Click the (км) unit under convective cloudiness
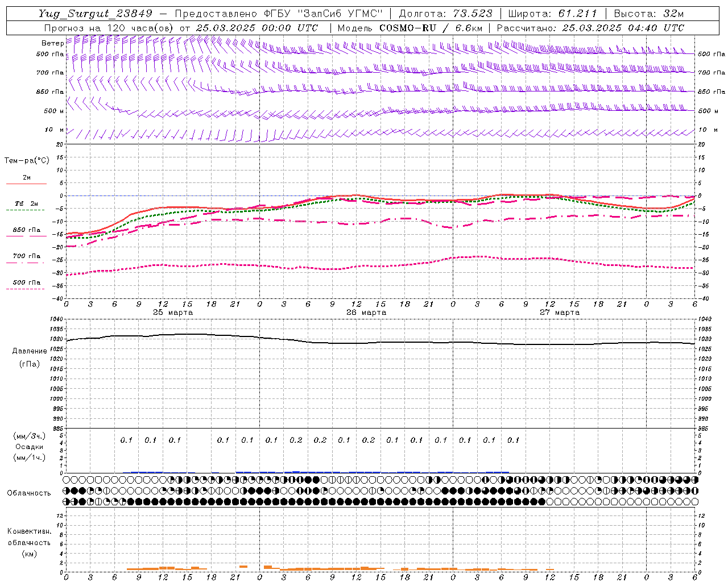The height and width of the screenshot is (582, 728). (29, 554)
